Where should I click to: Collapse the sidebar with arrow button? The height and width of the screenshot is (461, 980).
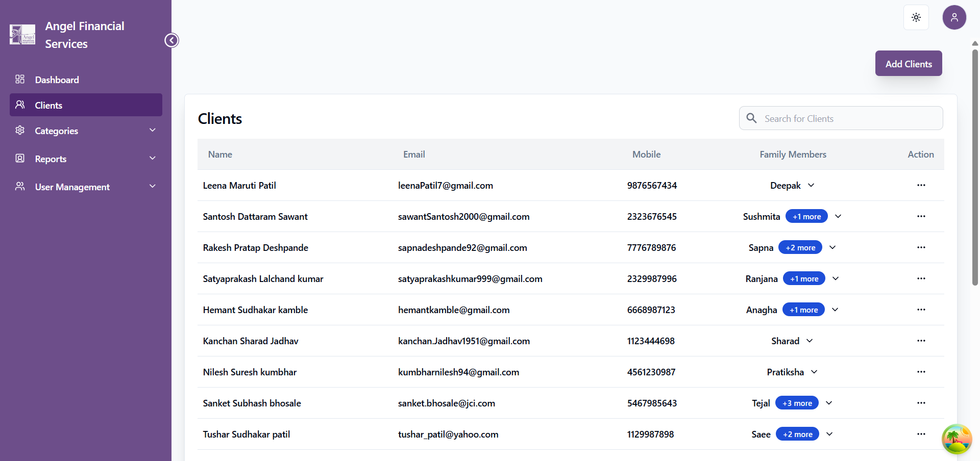coord(171,40)
